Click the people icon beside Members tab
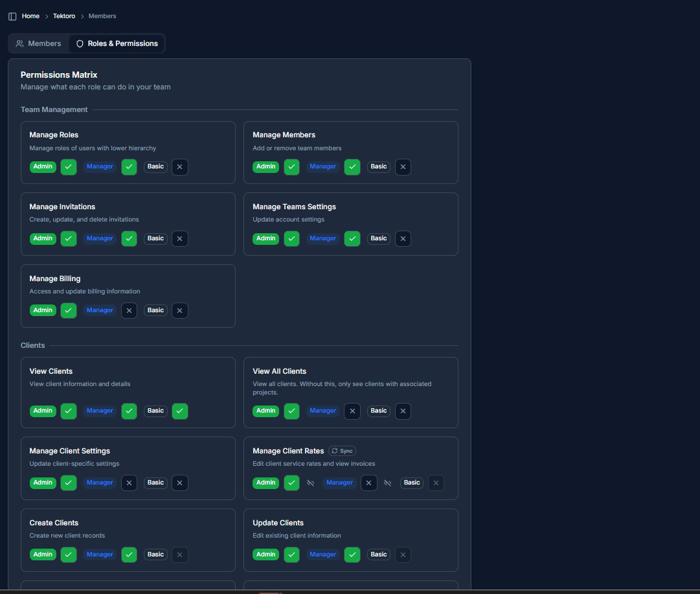The image size is (700, 594). point(20,44)
